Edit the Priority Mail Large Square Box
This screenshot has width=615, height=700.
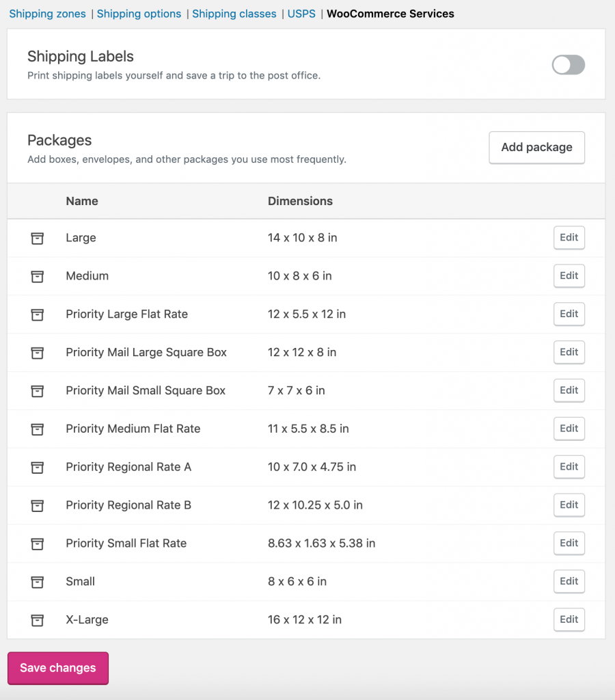[569, 352]
